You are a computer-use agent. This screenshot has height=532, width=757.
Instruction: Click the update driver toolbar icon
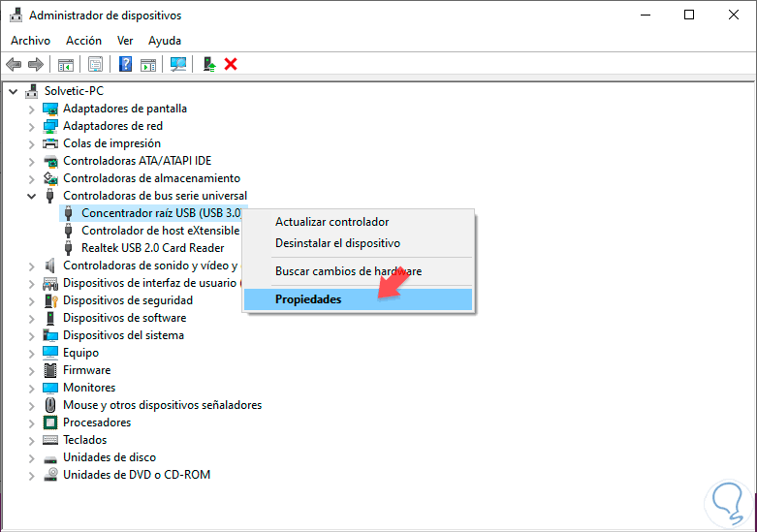coord(209,64)
